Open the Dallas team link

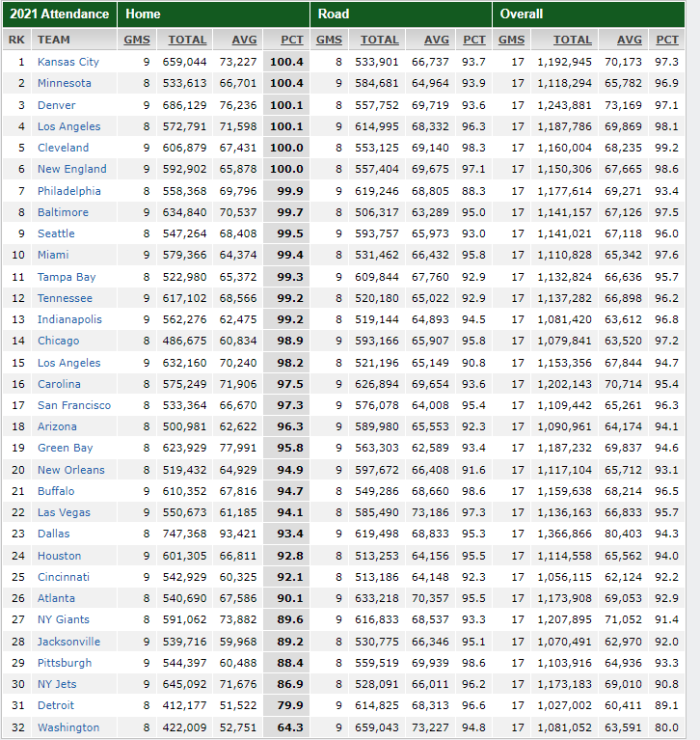click(54, 534)
